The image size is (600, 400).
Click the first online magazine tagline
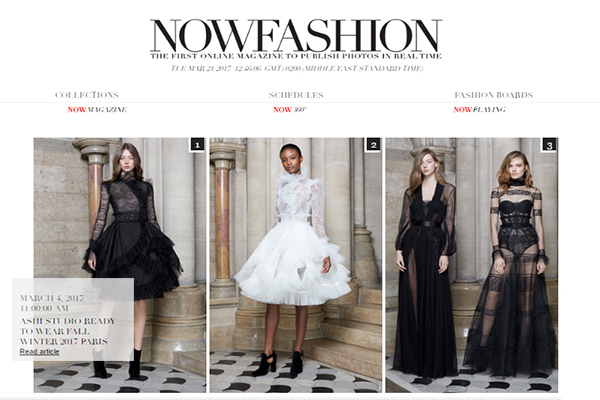[296, 56]
